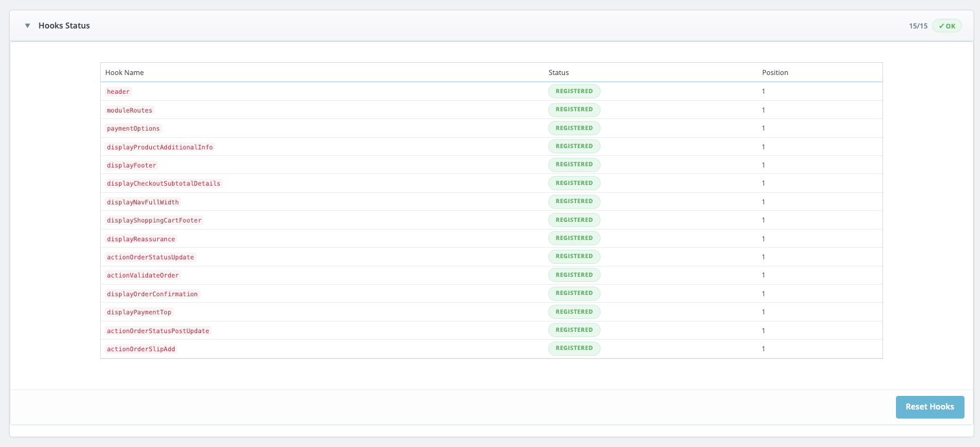980x447 pixels.
Task: Click REGISTERED badge for displayReassurance
Action: pyautogui.click(x=574, y=239)
